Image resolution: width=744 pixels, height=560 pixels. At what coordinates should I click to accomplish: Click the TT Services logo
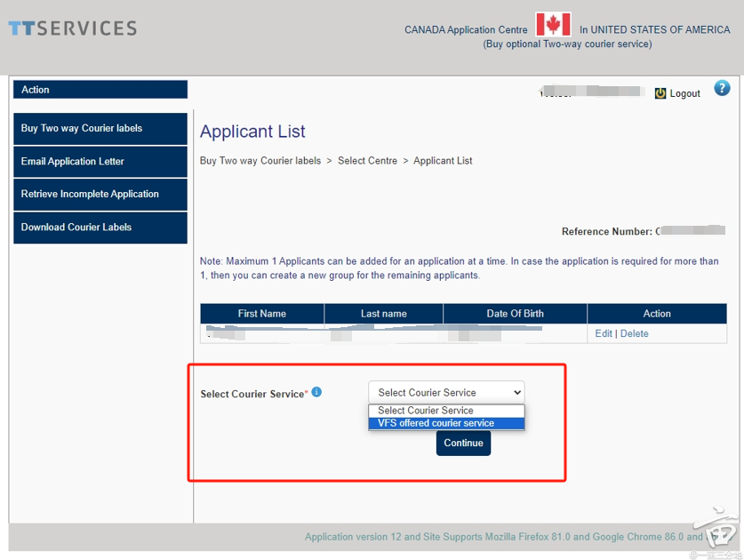(x=73, y=28)
